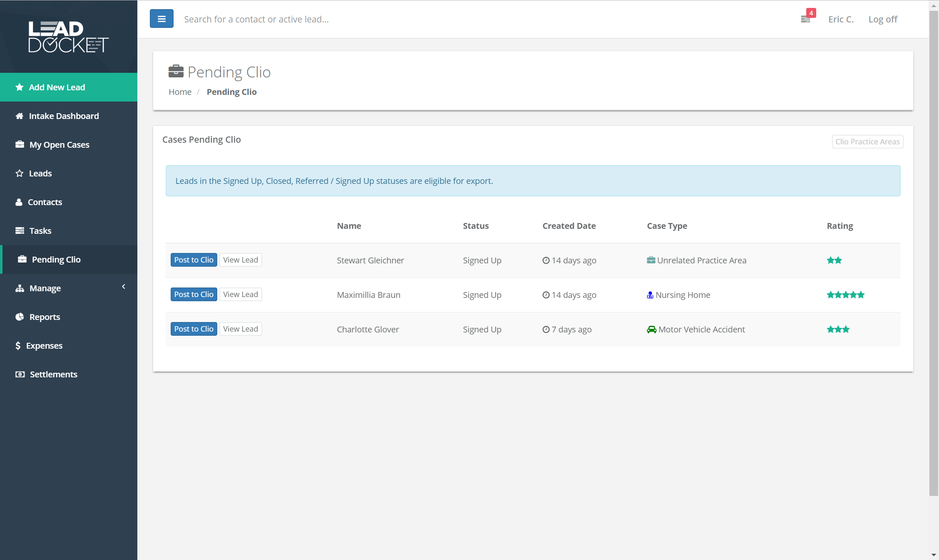Click Nursing Home case type icon
This screenshot has height=560, width=939.
tap(650, 295)
